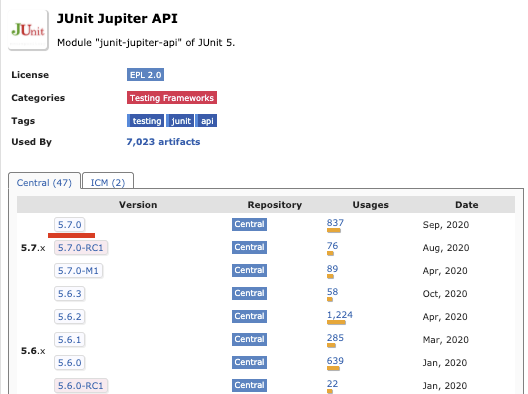Viewport: 528px width, 394px height.
Task: Open version 5.7.0-M1
Action: 78,270
